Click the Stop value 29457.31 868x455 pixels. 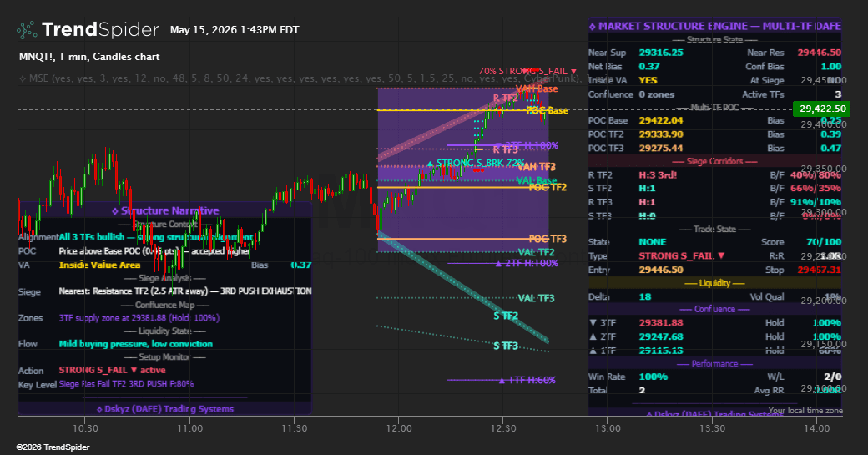point(819,270)
